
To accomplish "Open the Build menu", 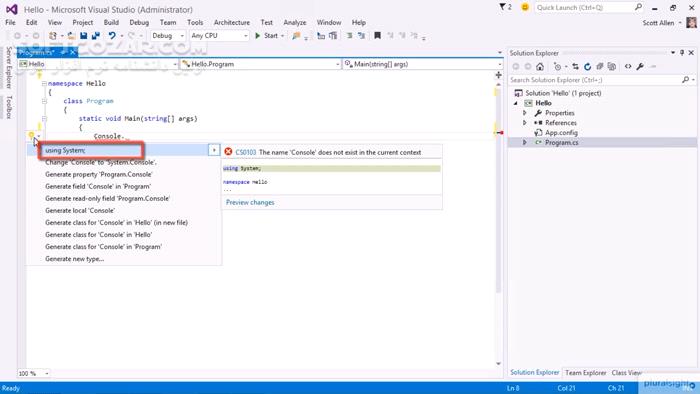I will tap(111, 22).
